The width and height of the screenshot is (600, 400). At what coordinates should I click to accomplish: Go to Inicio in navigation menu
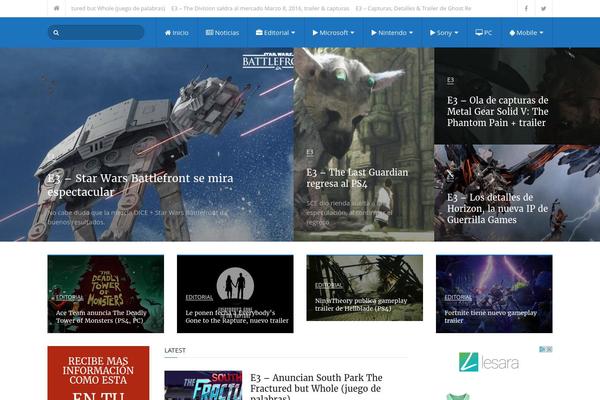point(176,33)
